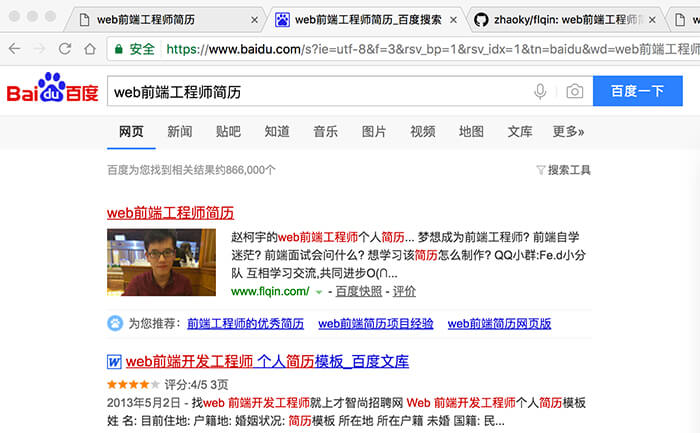Click the green secure lock icon
Viewport: 700px width, 433px height.
(x=119, y=49)
